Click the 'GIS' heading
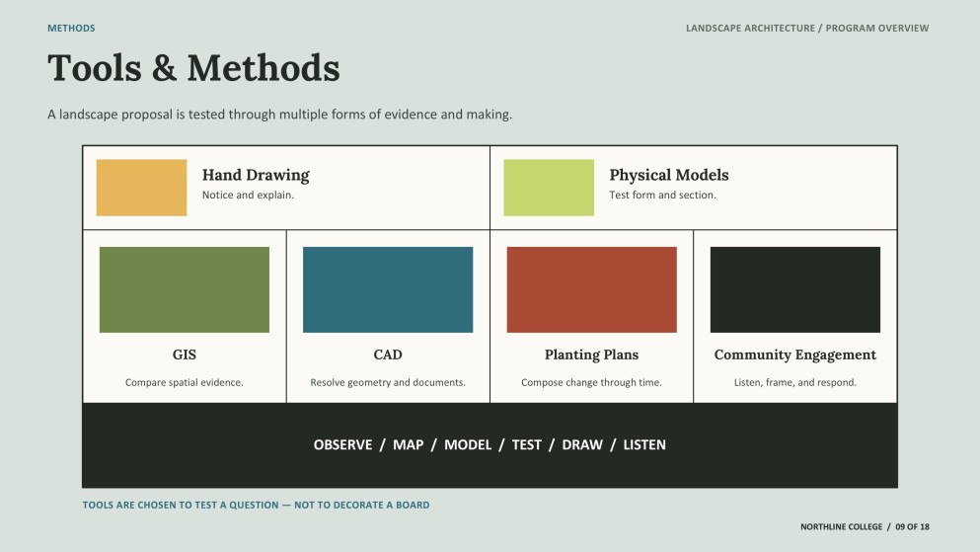The image size is (980, 552). tap(185, 355)
